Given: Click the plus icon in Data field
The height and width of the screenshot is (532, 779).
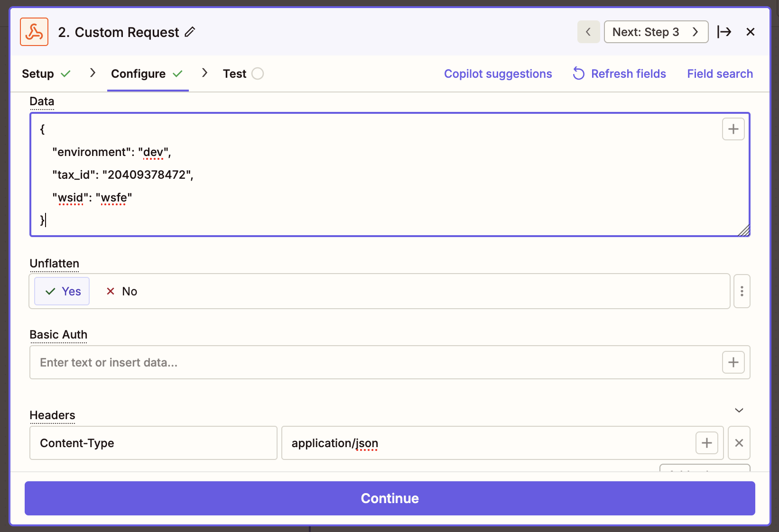Looking at the screenshot, I should pyautogui.click(x=733, y=129).
